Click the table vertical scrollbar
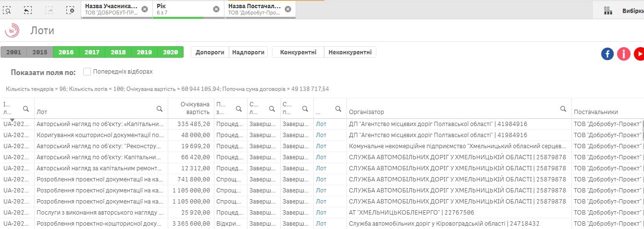Screen dimensions: 644x229 click(643, 130)
